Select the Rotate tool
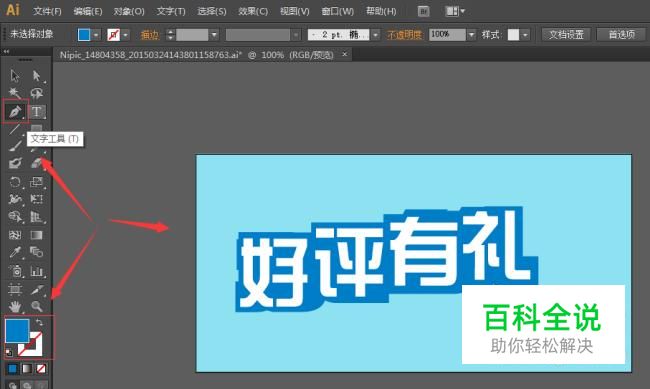Viewport: 650px width, 389px height. [15, 182]
